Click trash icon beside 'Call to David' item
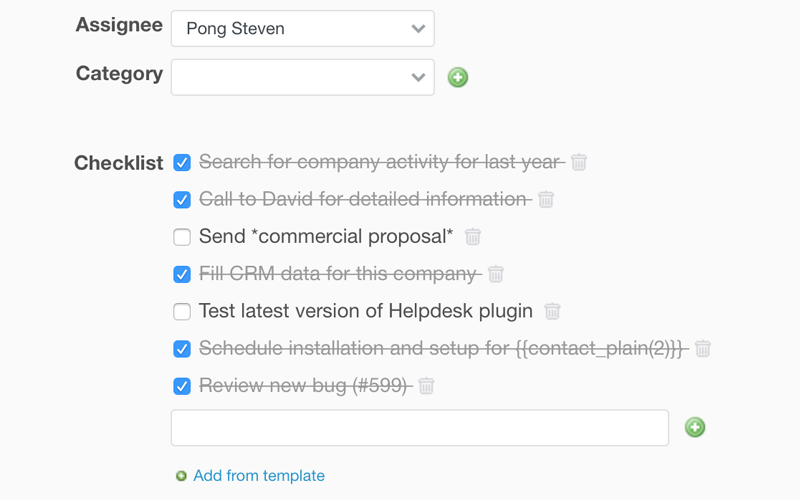The image size is (800, 500). pyautogui.click(x=546, y=199)
